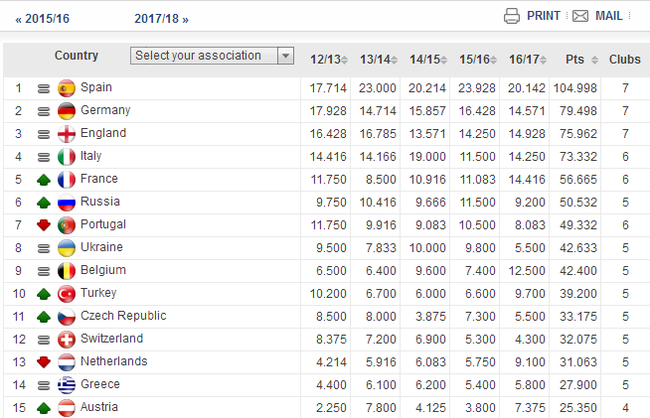Click Belgium's flag icon
Screen dimensions: 650x418
tap(66, 271)
